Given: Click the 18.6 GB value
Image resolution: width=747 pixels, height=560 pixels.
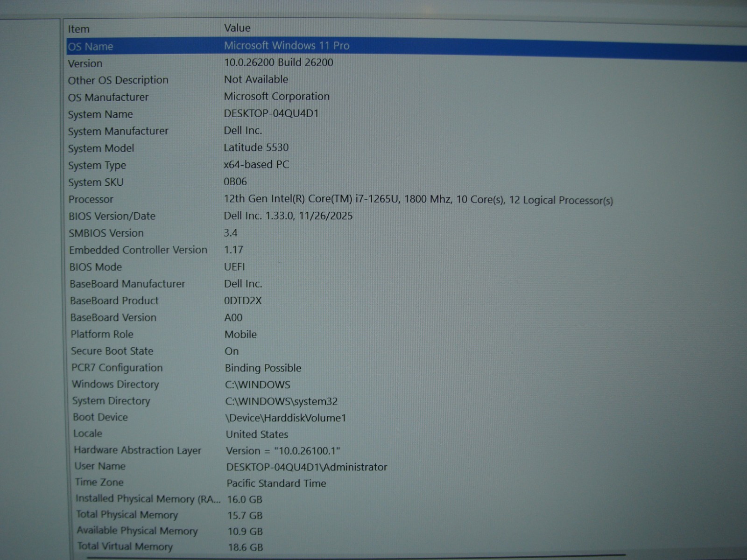Looking at the screenshot, I should click(x=246, y=547).
